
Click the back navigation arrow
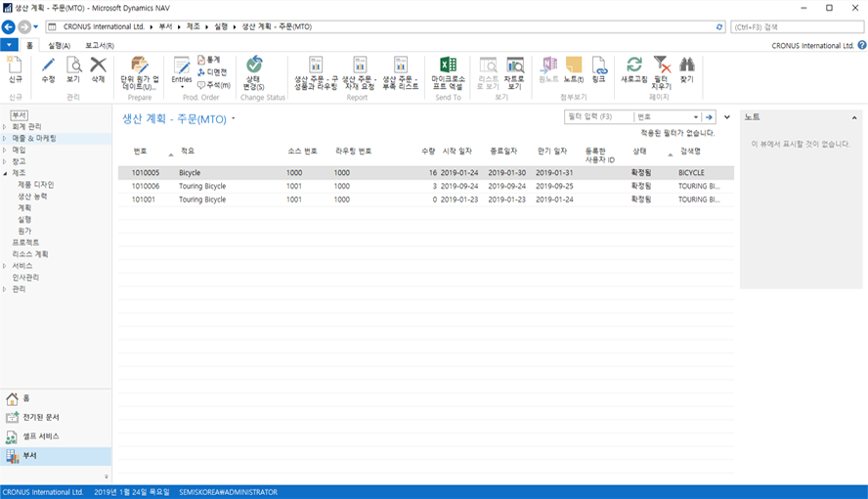click(x=8, y=26)
